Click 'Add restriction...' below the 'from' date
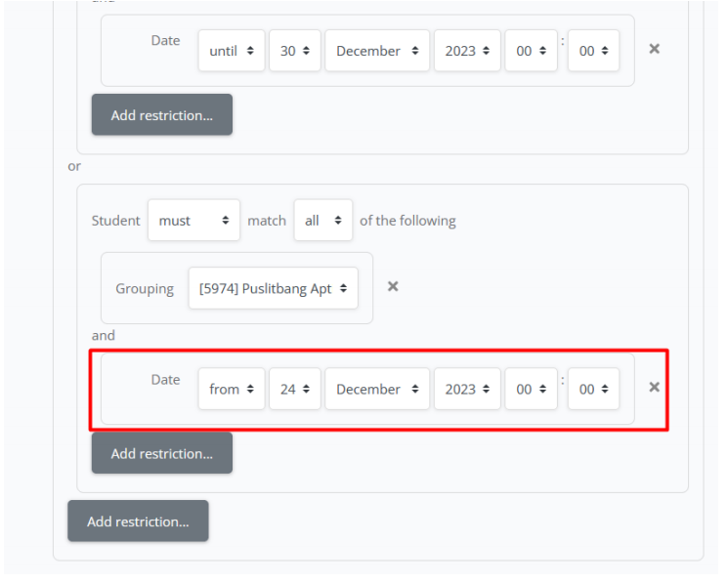Viewport: 728px width, 584px height. click(162, 453)
